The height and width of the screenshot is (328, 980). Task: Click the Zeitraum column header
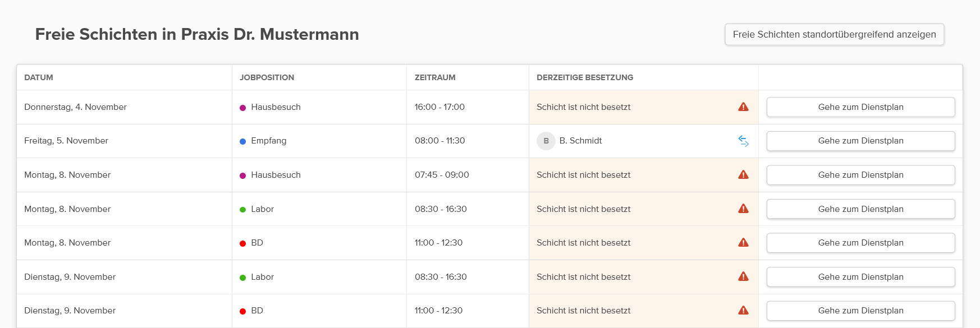[435, 77]
